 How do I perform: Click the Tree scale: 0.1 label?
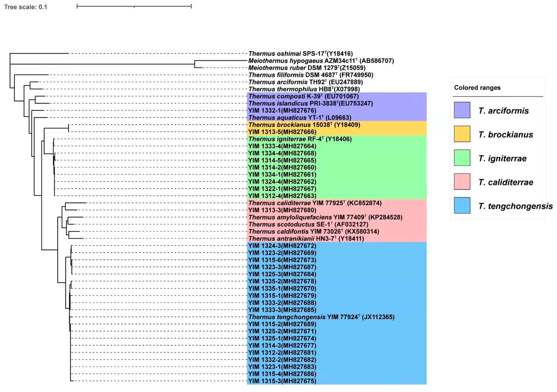[26, 7]
